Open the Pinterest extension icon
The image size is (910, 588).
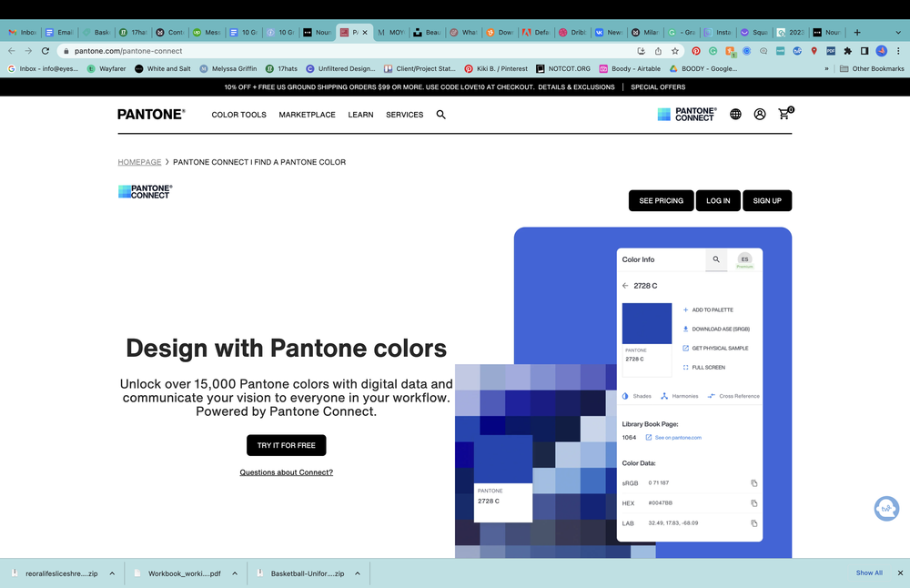coord(696,51)
